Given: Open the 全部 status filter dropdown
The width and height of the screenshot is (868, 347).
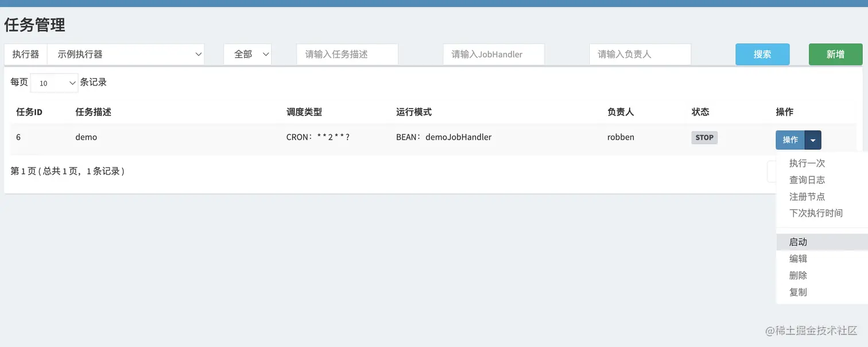Looking at the screenshot, I should [x=247, y=54].
